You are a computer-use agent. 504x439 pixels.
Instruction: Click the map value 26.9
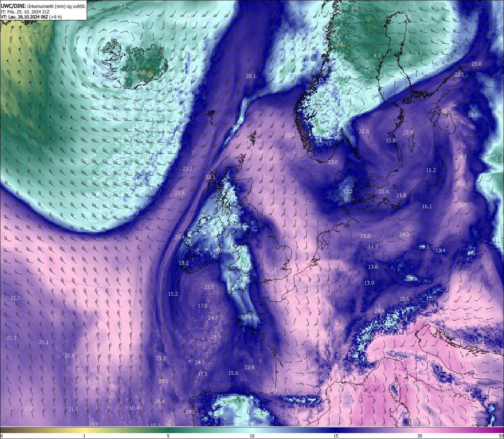click(x=462, y=205)
